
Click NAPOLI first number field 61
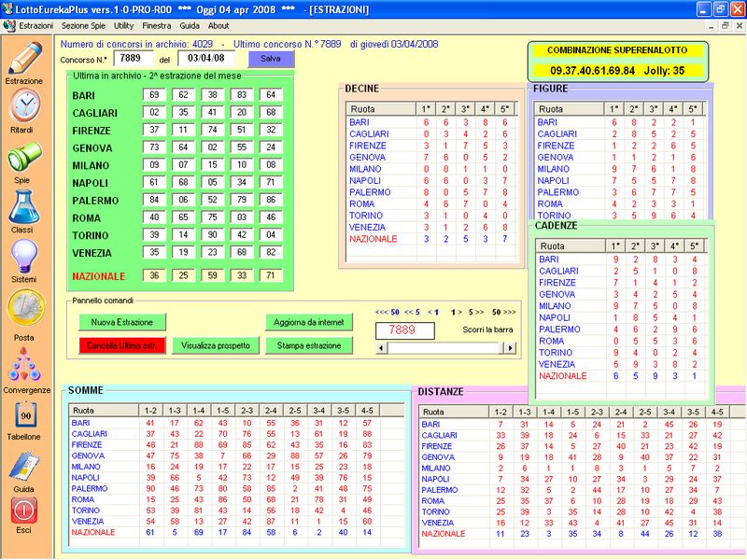[154, 182]
